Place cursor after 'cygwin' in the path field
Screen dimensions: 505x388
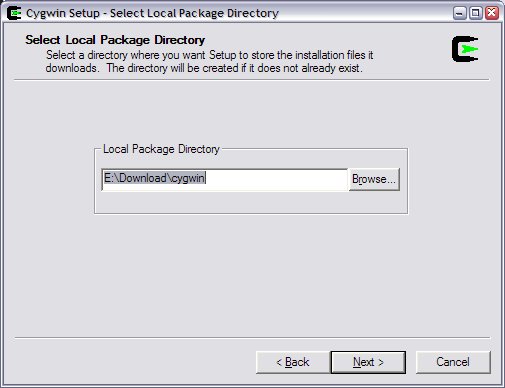click(206, 178)
